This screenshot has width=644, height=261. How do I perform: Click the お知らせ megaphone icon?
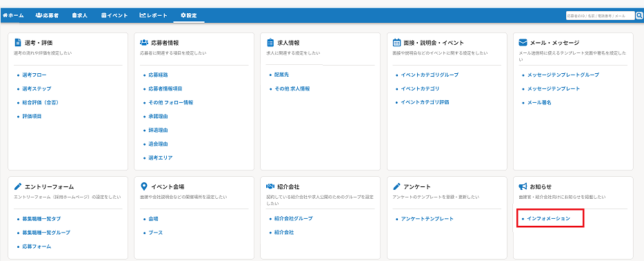[x=523, y=186]
